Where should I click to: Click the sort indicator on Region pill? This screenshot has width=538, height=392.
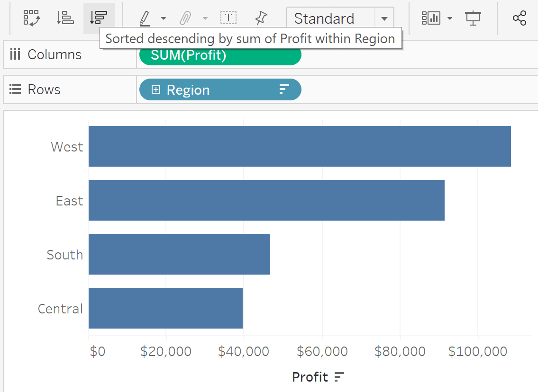point(284,89)
